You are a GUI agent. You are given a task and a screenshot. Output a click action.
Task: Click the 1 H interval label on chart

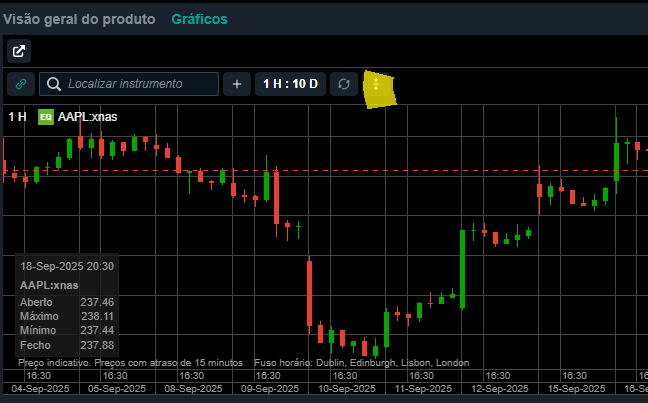[17, 117]
